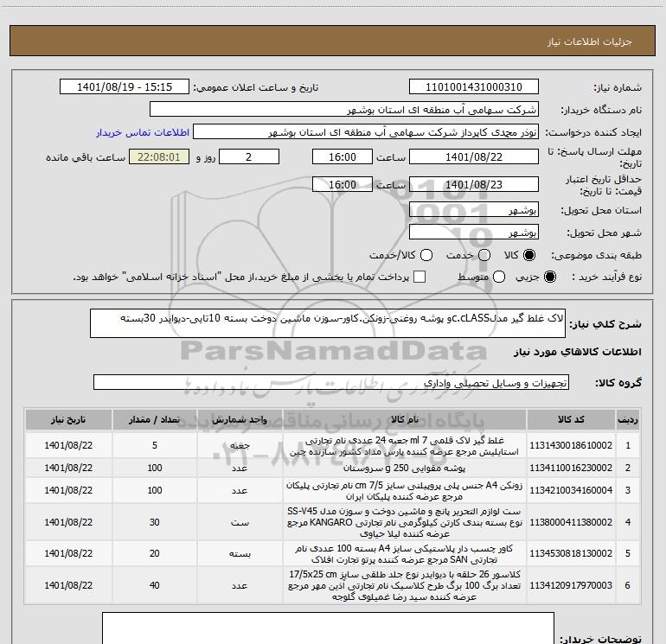666x644 pixels.
Task: Click quantity 30 in row 4
Action: (x=155, y=522)
